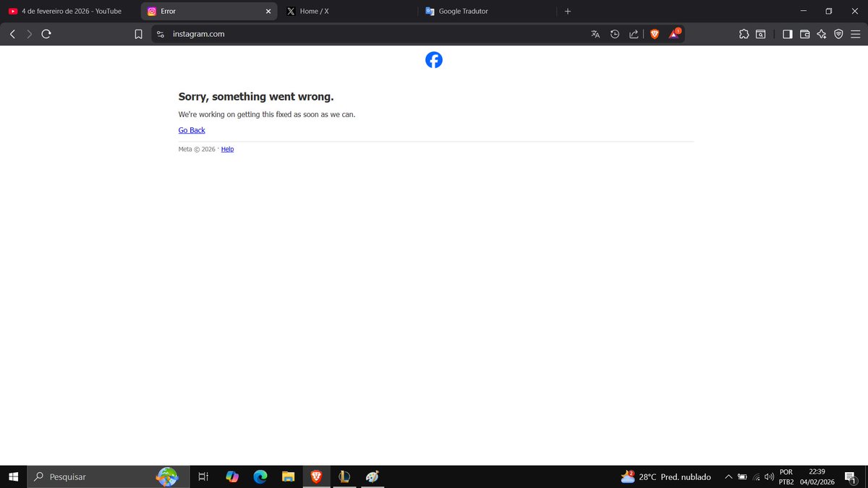868x488 pixels.
Task: Click the share page icon
Action: coord(634,34)
